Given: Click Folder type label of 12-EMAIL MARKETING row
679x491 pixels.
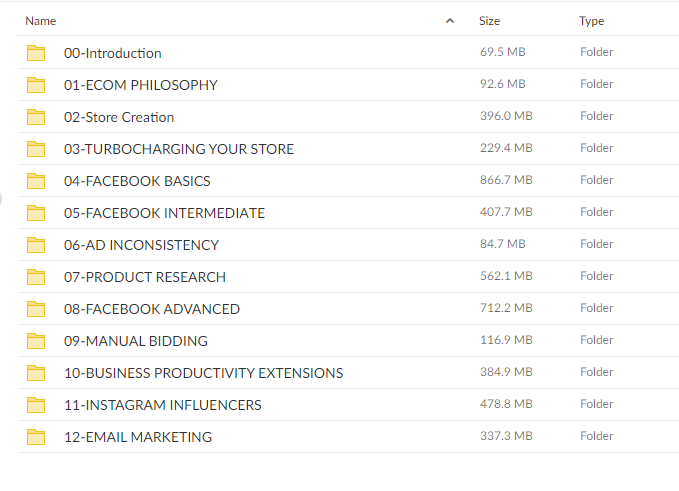Looking at the screenshot, I should point(596,436).
